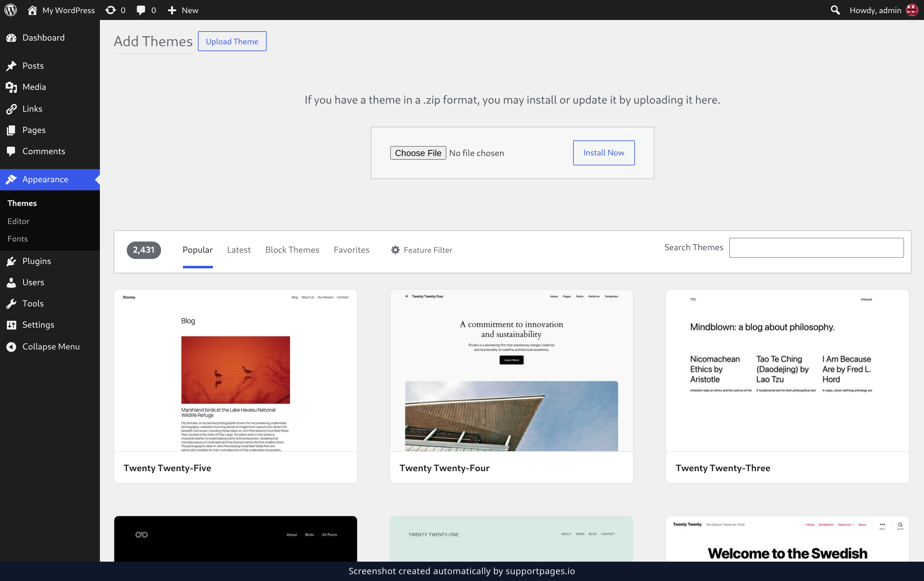Screen dimensions: 924x581
Task: Switch to the Block Themes tab
Action: click(292, 250)
